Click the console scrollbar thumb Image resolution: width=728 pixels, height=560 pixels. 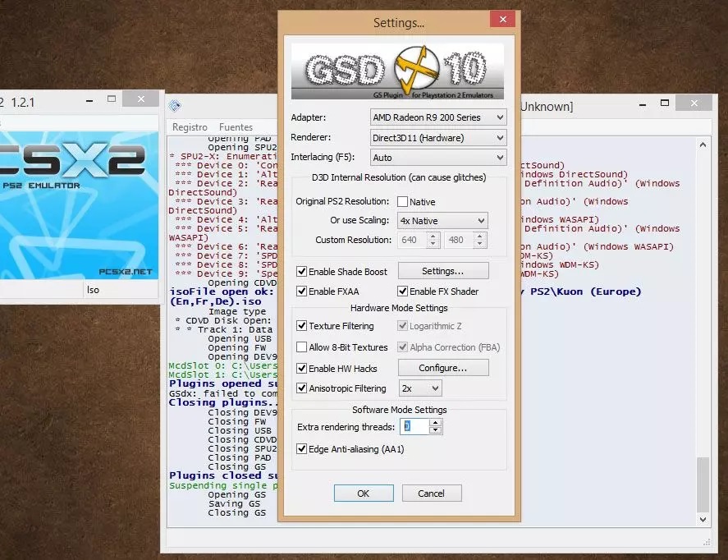[703, 484]
